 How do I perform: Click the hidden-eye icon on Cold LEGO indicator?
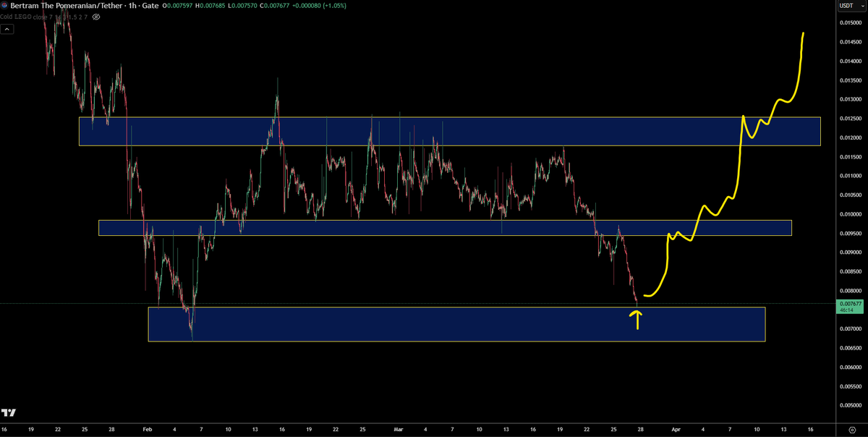tap(95, 17)
